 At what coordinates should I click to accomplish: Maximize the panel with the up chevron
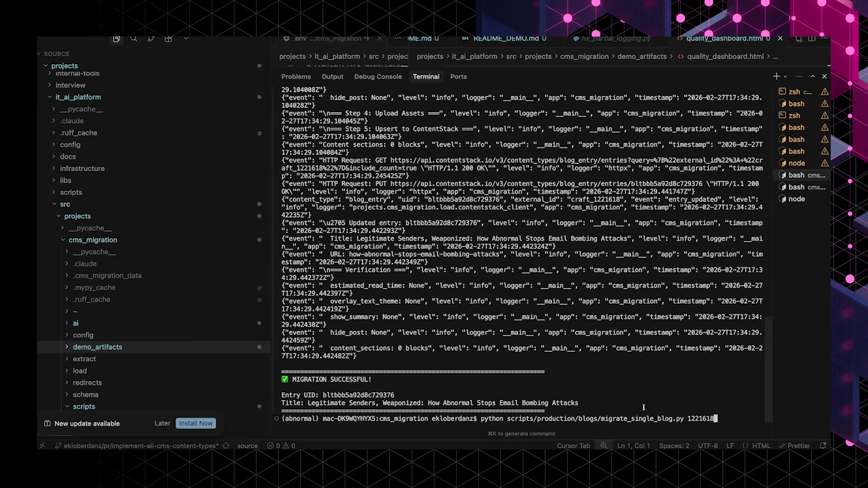(812, 76)
